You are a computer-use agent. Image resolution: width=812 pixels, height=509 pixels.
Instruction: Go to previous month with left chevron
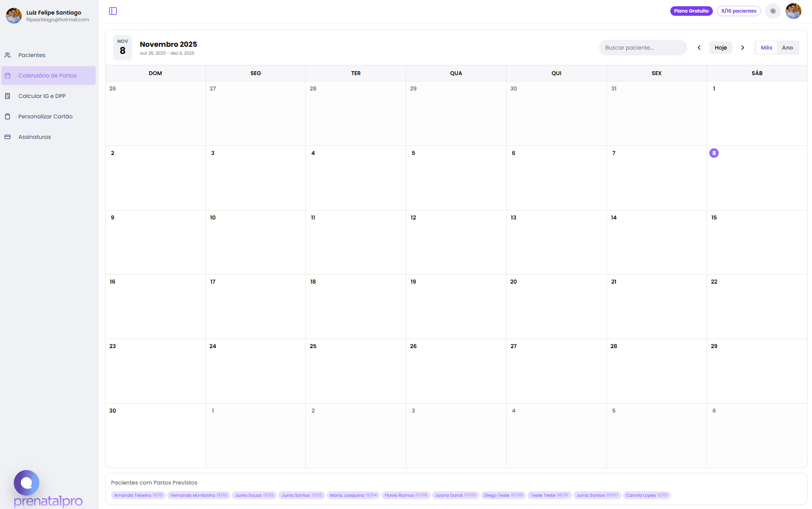coord(699,47)
